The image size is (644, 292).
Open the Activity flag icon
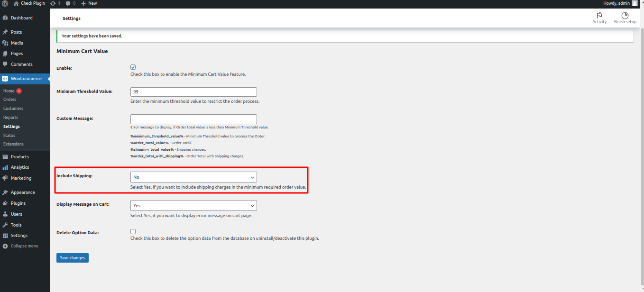point(599,16)
